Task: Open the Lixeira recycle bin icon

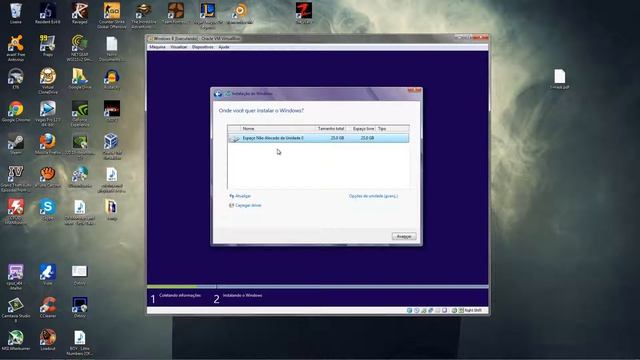Action: pyautogui.click(x=16, y=13)
